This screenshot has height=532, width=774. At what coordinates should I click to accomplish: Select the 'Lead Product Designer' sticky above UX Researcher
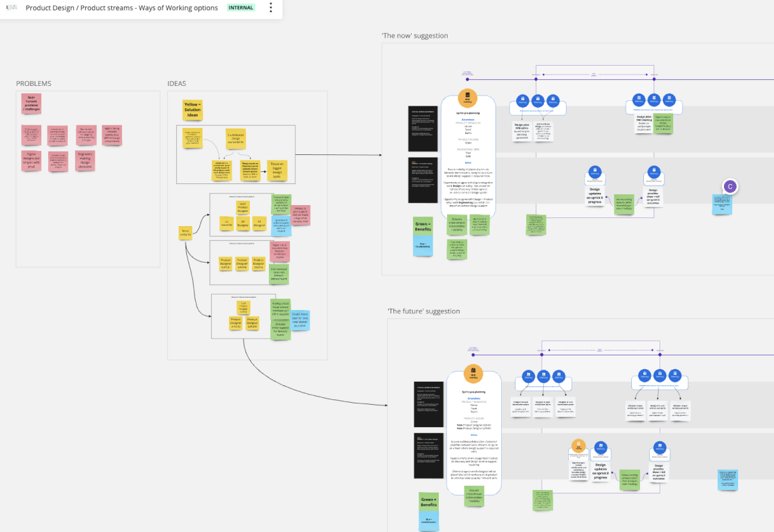point(242,207)
